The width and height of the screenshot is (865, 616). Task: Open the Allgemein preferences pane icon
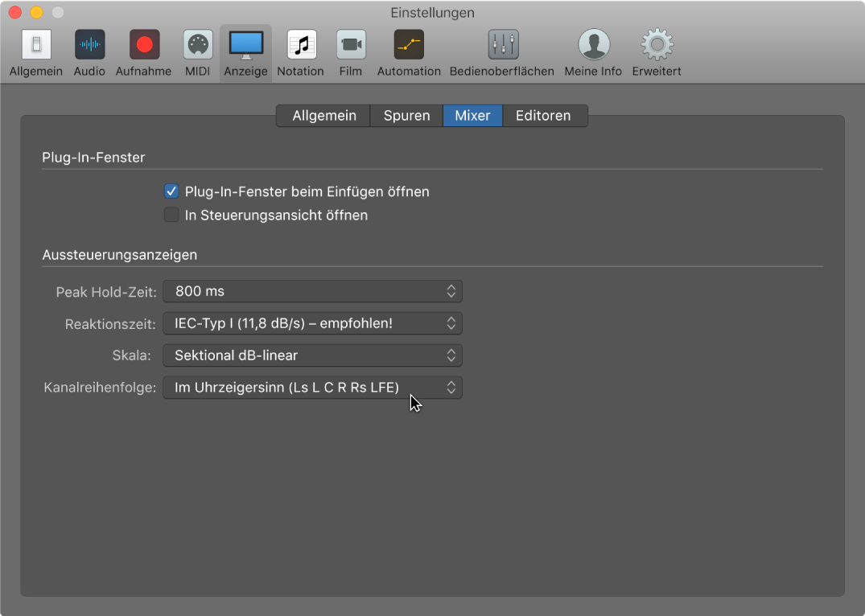coord(35,46)
